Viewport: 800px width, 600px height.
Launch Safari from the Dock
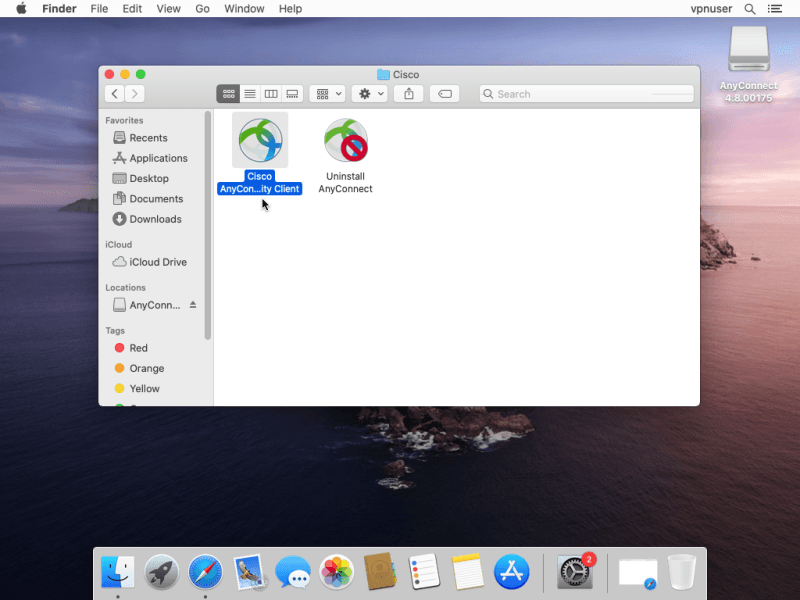click(205, 572)
